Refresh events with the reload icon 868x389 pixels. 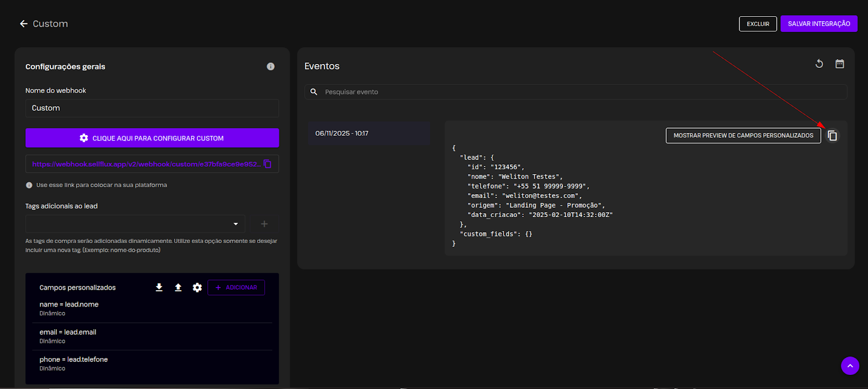pyautogui.click(x=819, y=64)
